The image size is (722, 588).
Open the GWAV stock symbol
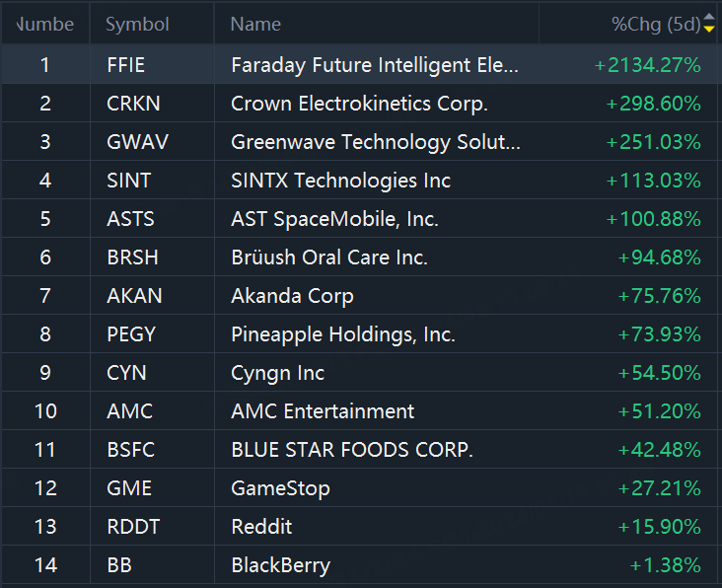[137, 142]
